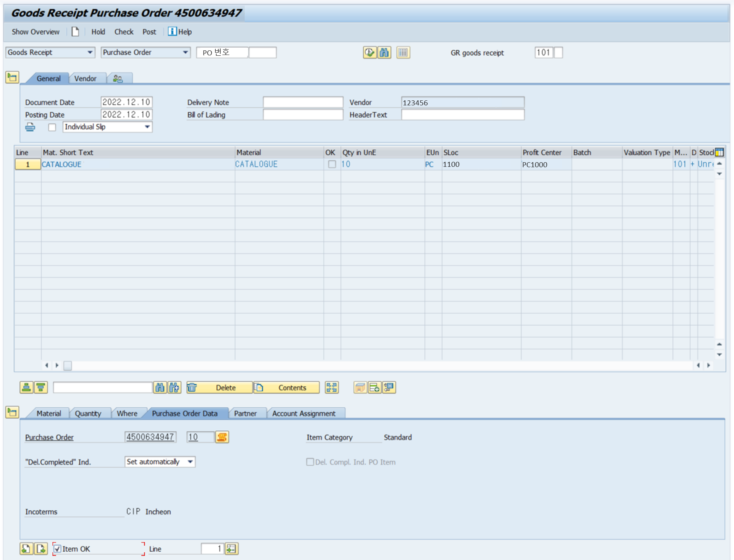Open the Account Assignment detail tab

(x=303, y=413)
